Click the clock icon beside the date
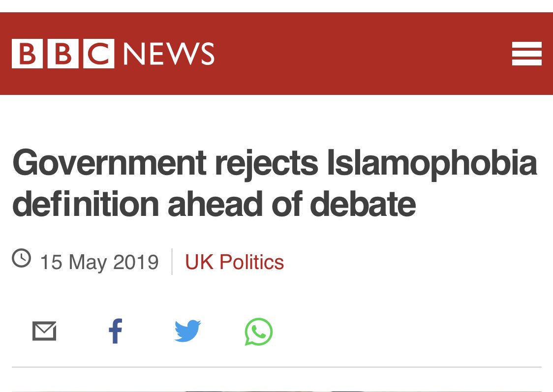The image size is (553, 392). [x=22, y=258]
